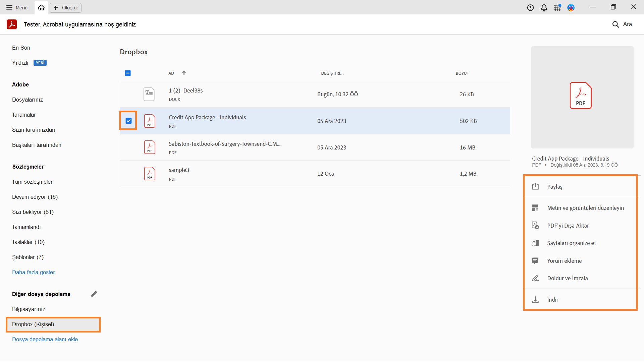
Task: Open Metin ve görüntüleri düzenleyin tool
Action: click(x=585, y=208)
